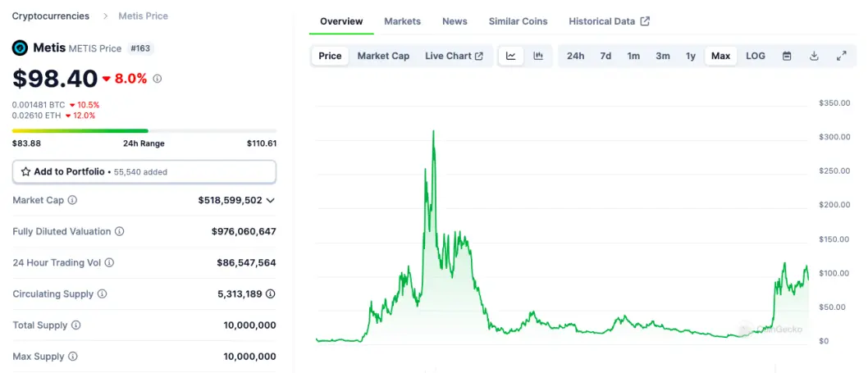Set chart range to 24h
Image resolution: width=868 pixels, height=373 pixels.
pyautogui.click(x=576, y=56)
